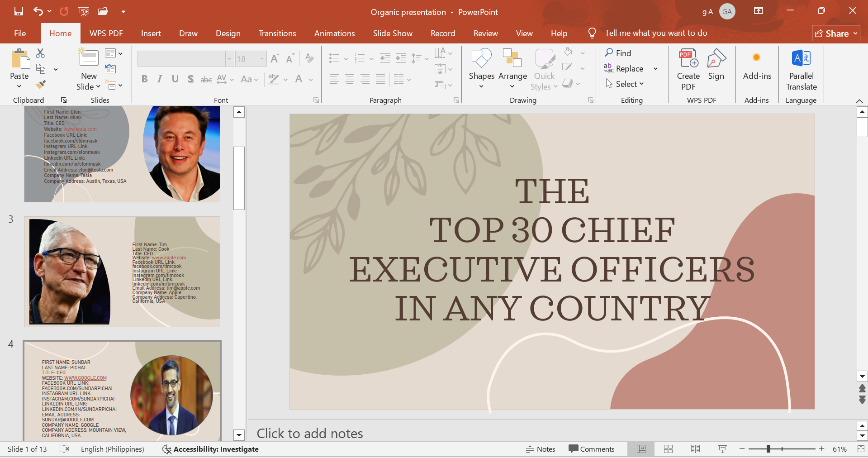Increase font size with the larger A
Screen dimensions: 868x458
(275, 58)
